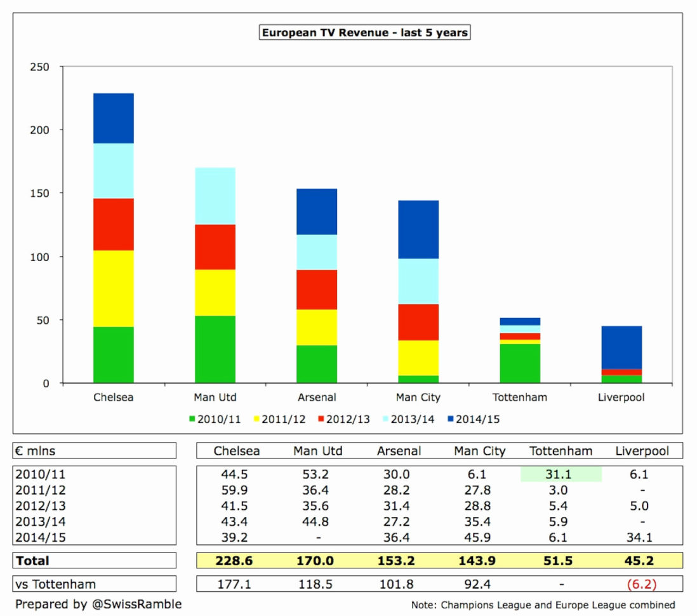Click the dark blue 2014/15 legend swatch
This screenshot has width=697, height=616.
(450, 419)
